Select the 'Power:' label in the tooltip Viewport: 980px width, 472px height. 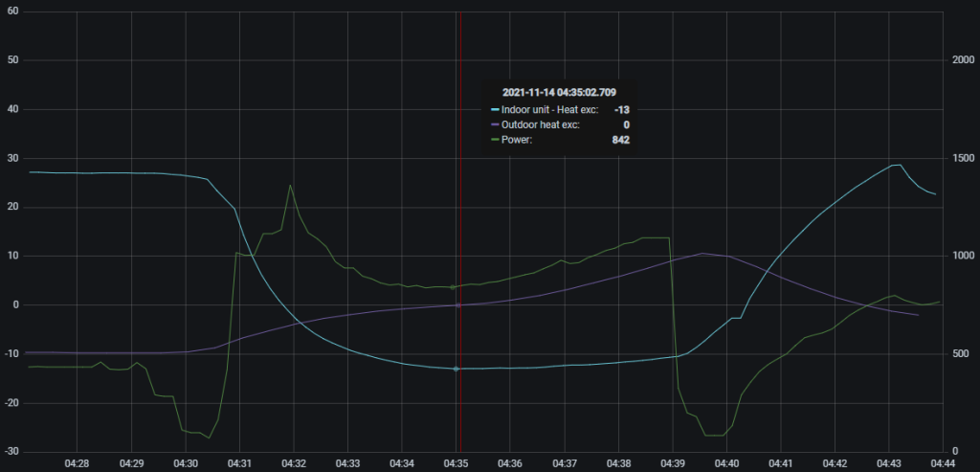click(x=517, y=141)
